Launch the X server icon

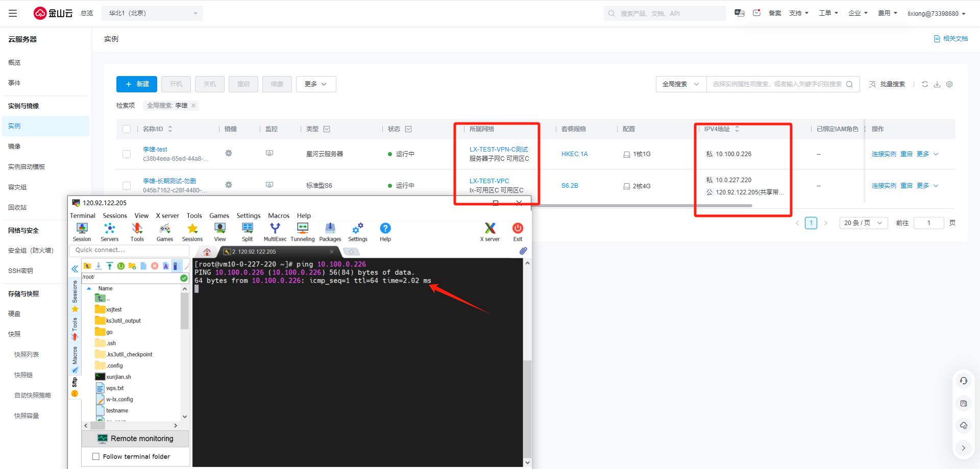tap(490, 232)
